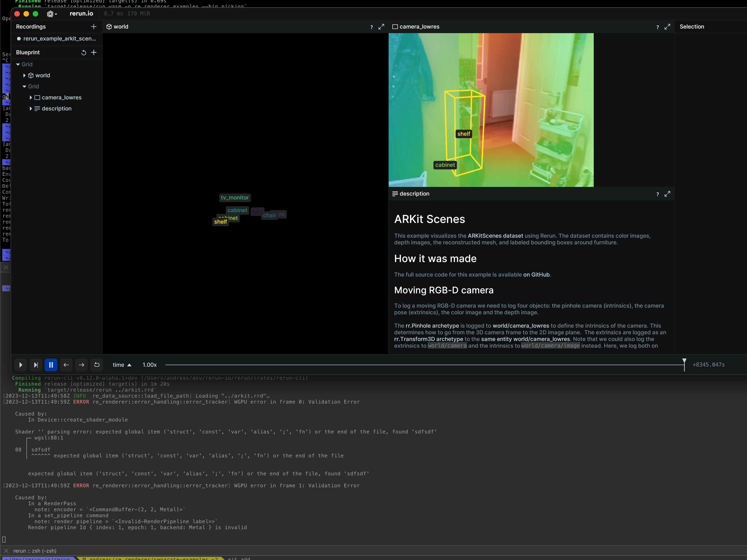
Task: Step back one frame with left arrow
Action: coord(66,365)
